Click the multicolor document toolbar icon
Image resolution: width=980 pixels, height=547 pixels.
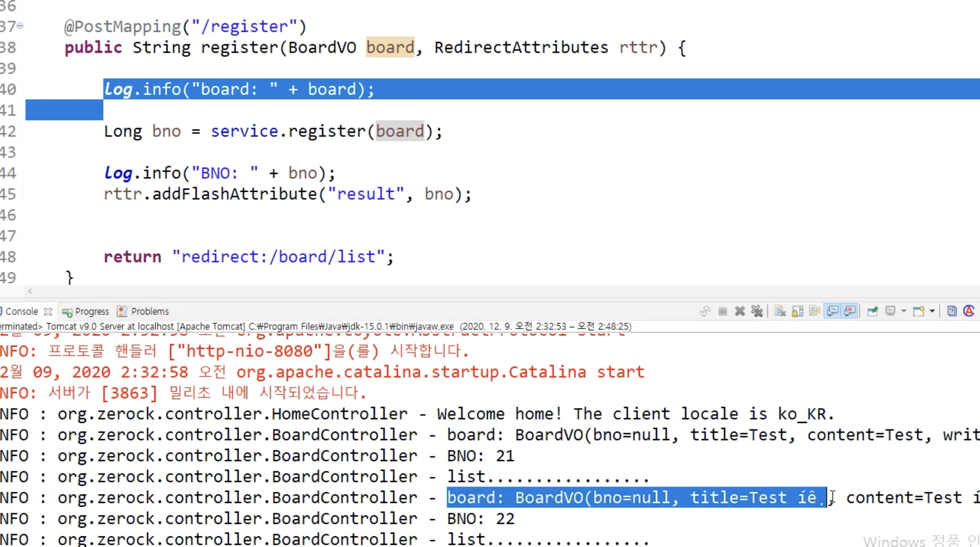coord(952,311)
